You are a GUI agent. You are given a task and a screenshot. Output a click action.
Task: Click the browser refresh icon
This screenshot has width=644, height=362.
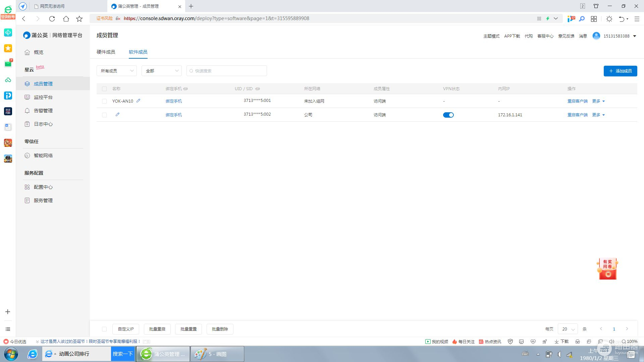pos(52,19)
